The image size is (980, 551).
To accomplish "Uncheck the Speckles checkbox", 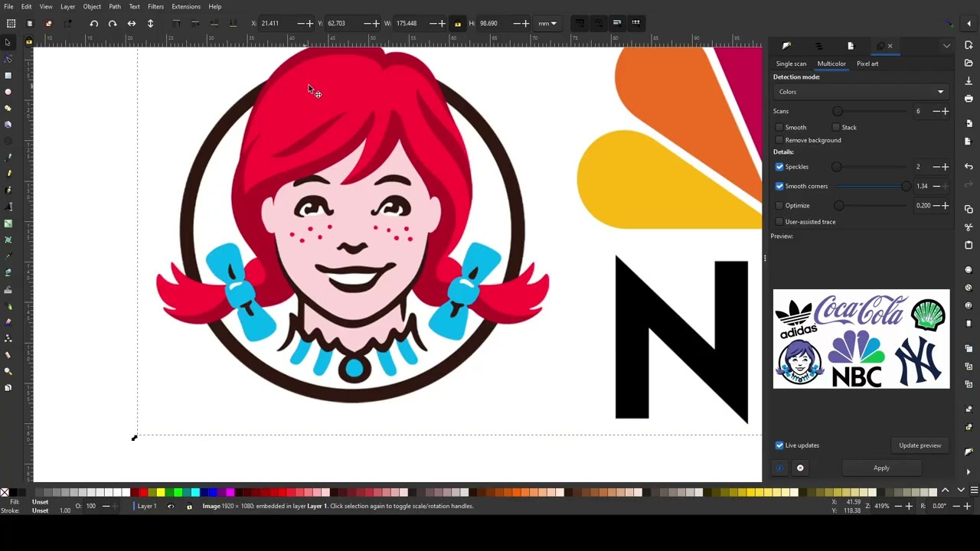I will [x=779, y=167].
